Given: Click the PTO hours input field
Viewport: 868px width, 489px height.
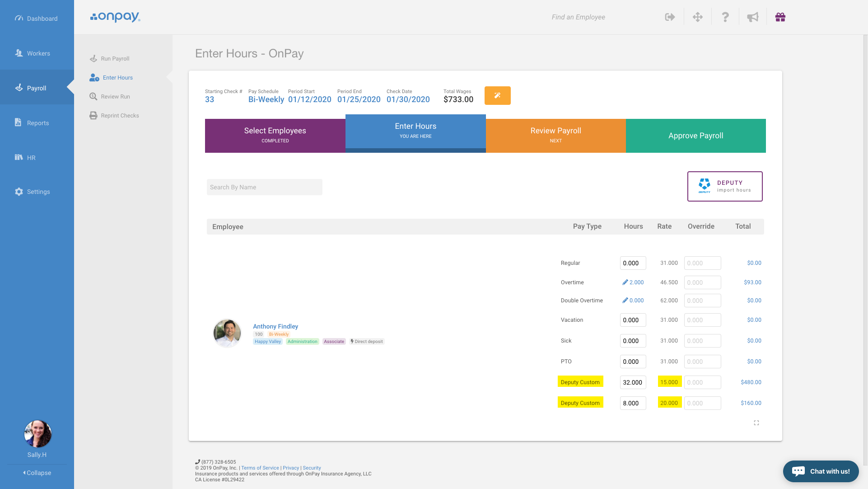Looking at the screenshot, I should [x=633, y=362].
